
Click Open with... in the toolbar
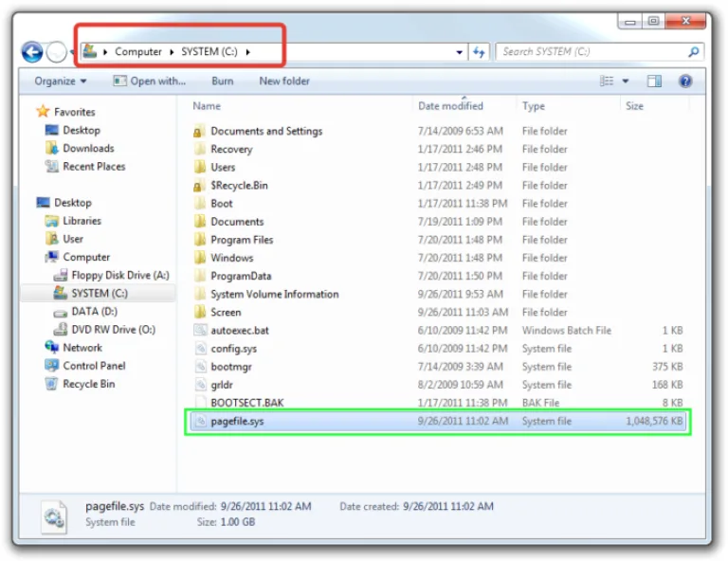[150, 81]
